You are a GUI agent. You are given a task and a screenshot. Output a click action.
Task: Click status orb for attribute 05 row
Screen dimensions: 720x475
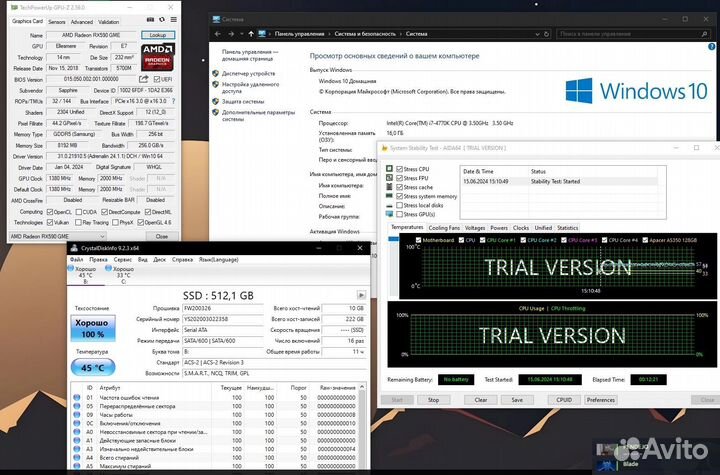(77, 406)
